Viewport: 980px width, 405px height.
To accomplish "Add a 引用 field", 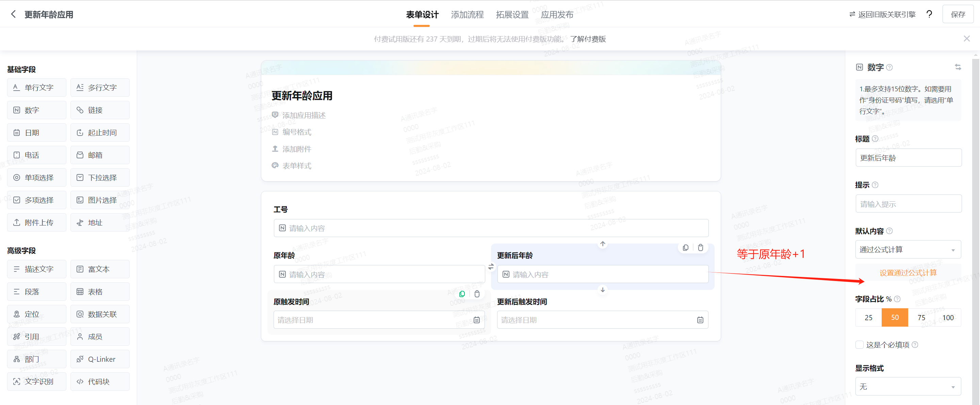I will 36,337.
